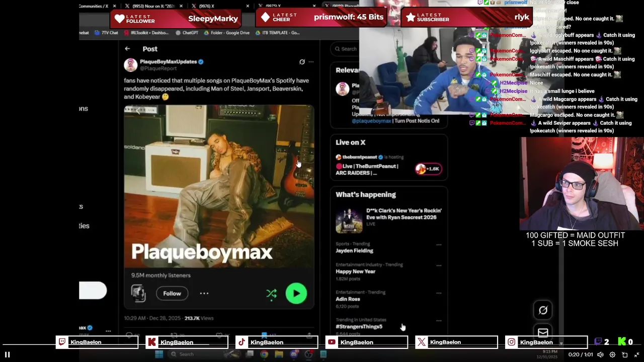This screenshot has height=362, width=644.
Task: Click the X search field
Action: [345, 49]
